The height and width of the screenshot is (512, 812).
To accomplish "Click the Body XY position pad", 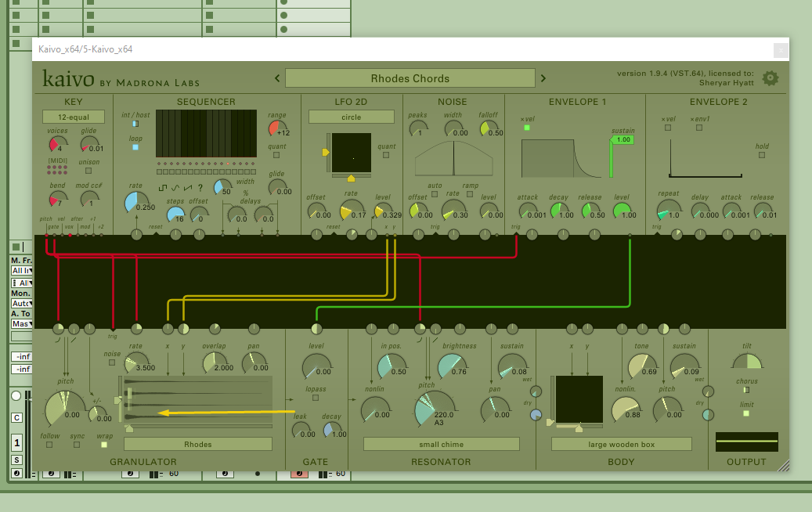I will tap(579, 399).
